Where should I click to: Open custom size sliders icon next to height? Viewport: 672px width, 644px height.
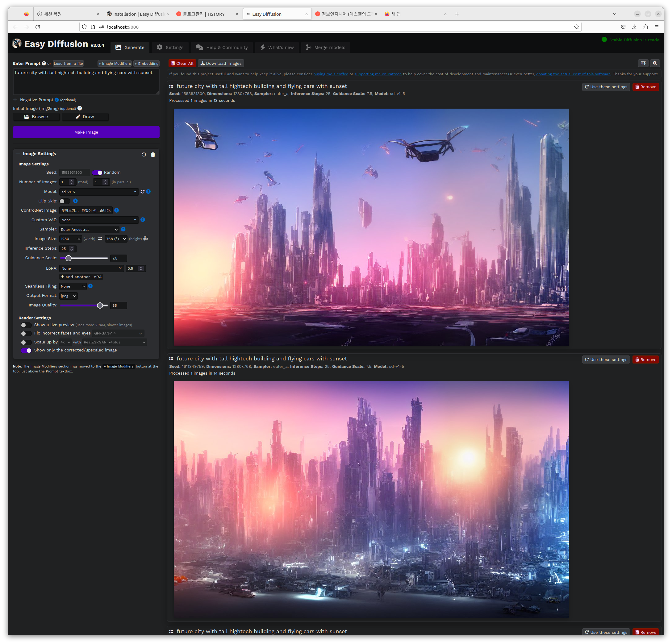pos(146,239)
